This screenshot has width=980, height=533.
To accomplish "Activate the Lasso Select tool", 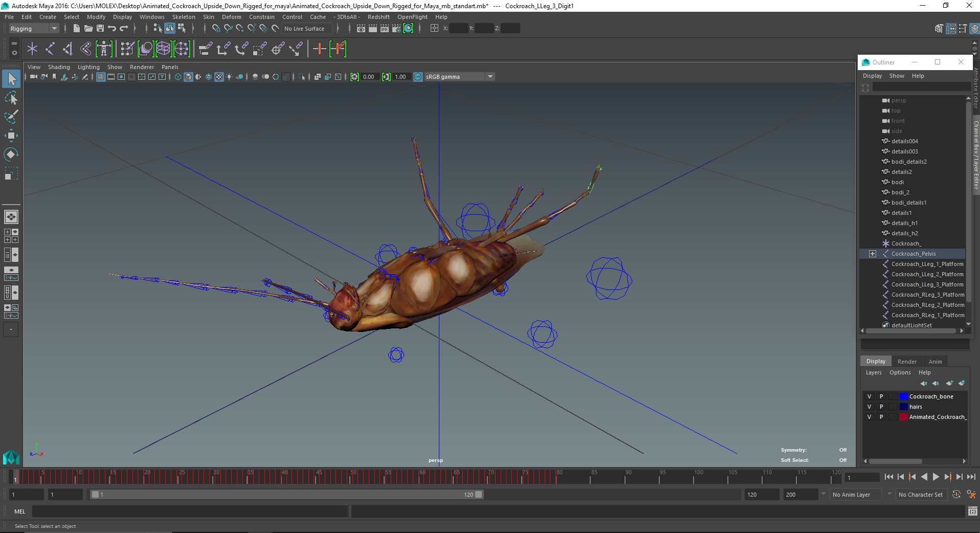I will tap(11, 98).
